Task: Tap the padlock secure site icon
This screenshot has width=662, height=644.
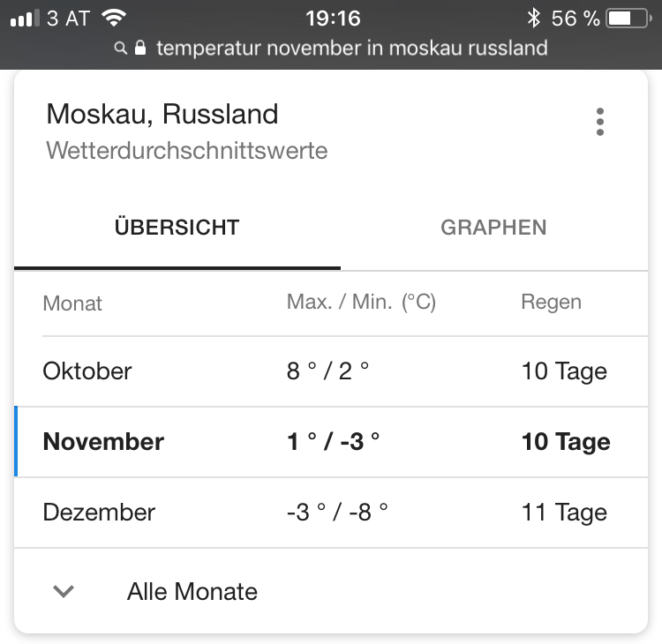Action: point(140,49)
